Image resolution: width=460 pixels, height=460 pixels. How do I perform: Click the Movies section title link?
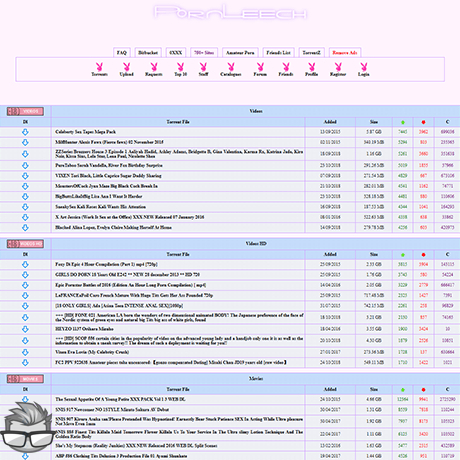coord(256,378)
